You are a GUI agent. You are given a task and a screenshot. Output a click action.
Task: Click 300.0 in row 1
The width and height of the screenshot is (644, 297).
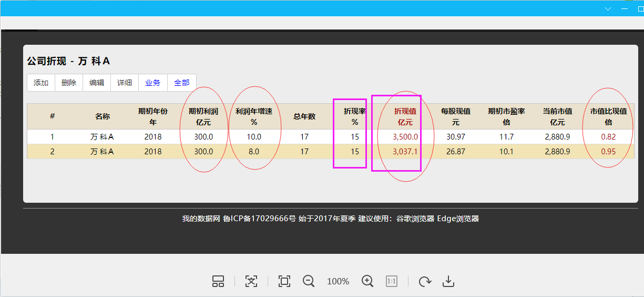(203, 137)
